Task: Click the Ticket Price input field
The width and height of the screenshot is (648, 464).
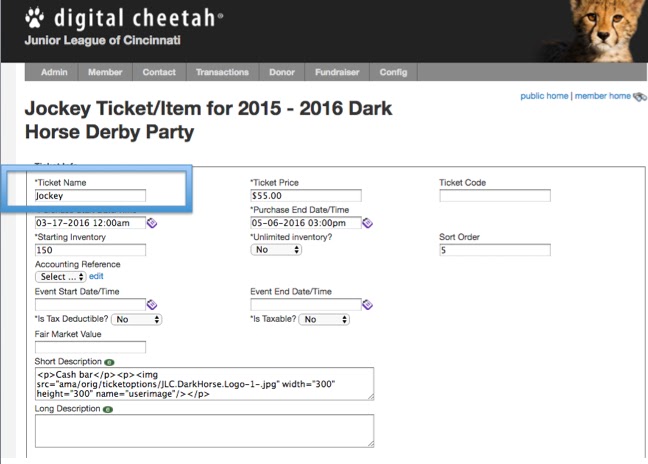Action: tap(306, 195)
